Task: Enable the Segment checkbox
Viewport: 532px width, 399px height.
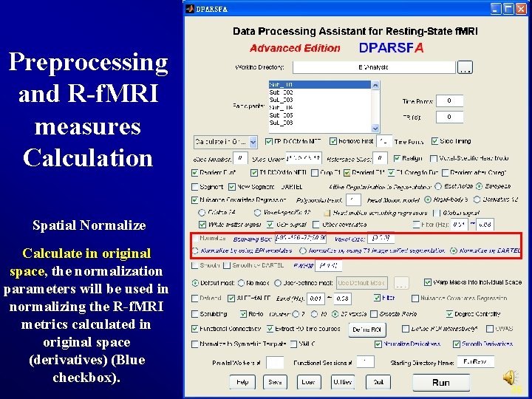Action: coord(195,187)
